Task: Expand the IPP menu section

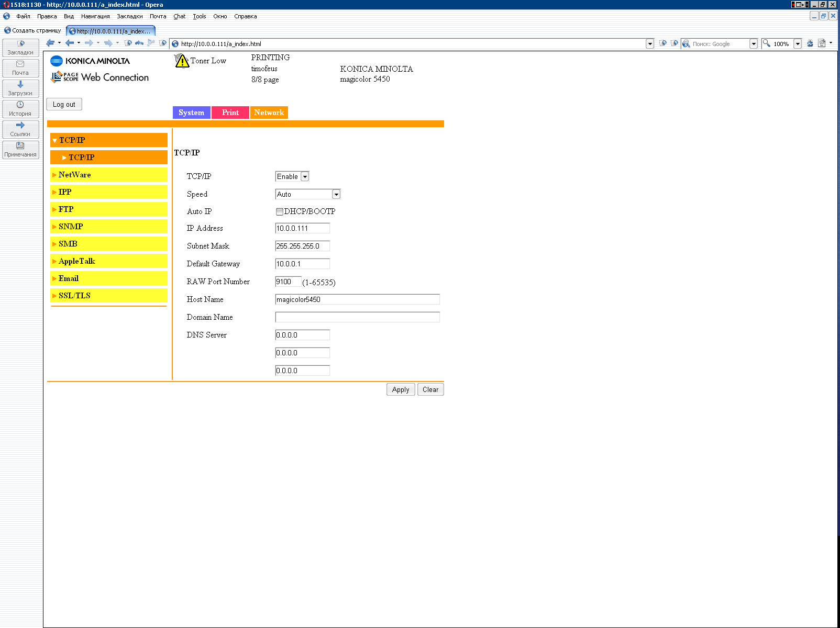Action: 109,192
